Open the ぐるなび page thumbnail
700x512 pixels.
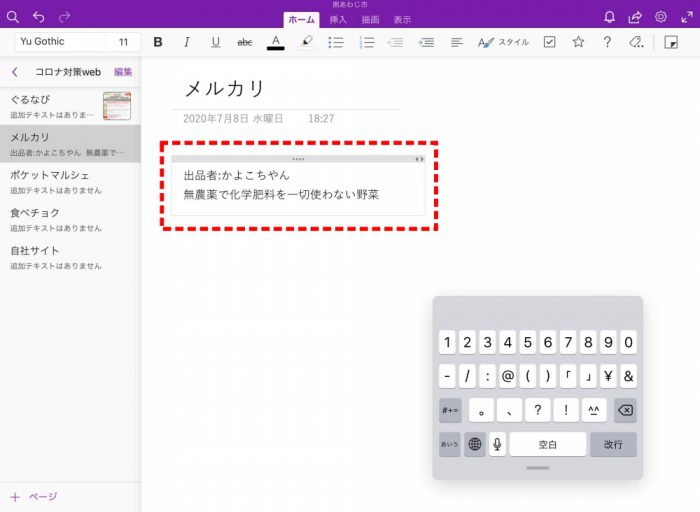117,106
